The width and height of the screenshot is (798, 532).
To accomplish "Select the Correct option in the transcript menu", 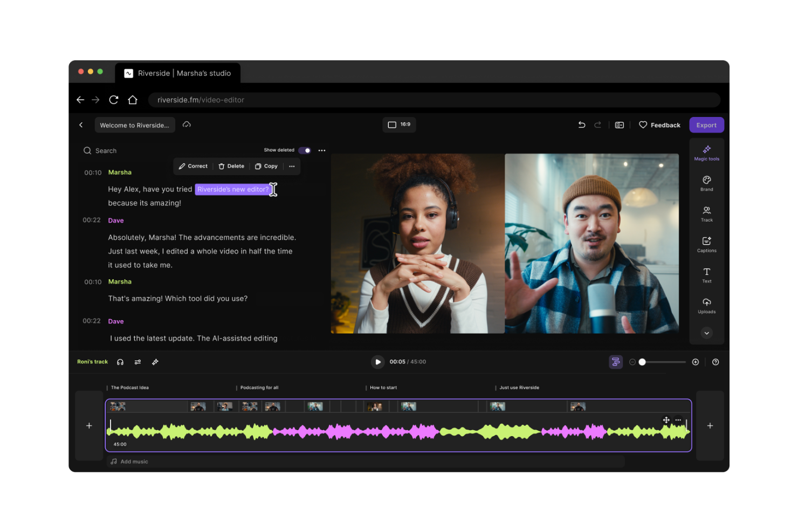I will tap(193, 166).
